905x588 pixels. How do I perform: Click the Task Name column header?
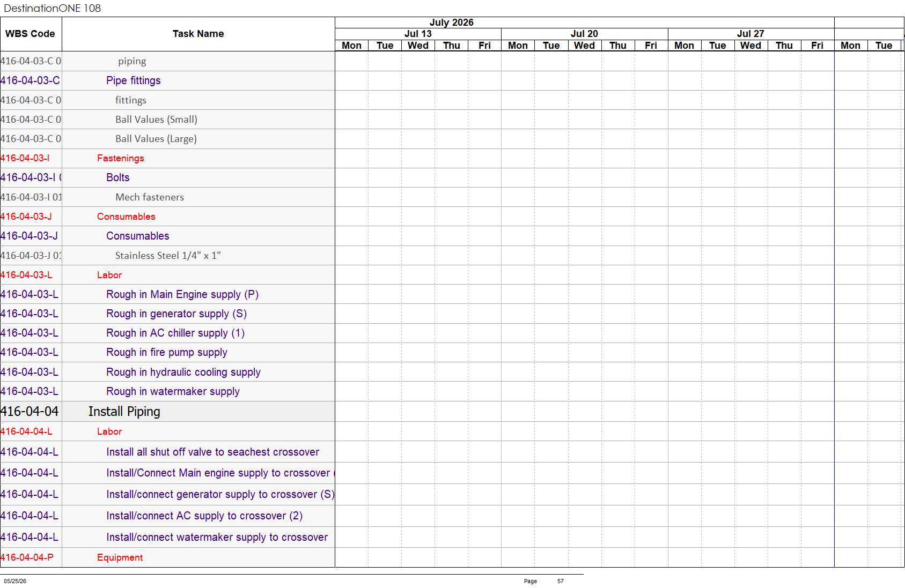coord(198,34)
